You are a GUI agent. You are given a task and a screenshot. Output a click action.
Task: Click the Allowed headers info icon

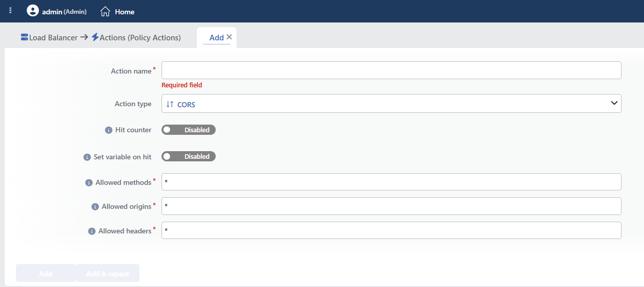[x=92, y=231]
